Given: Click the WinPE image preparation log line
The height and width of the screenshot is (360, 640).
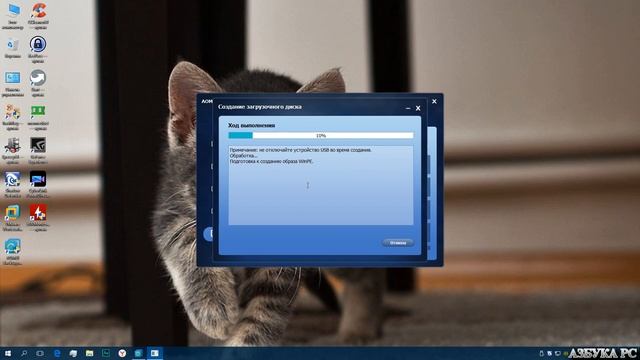Looking at the screenshot, I should (x=271, y=161).
